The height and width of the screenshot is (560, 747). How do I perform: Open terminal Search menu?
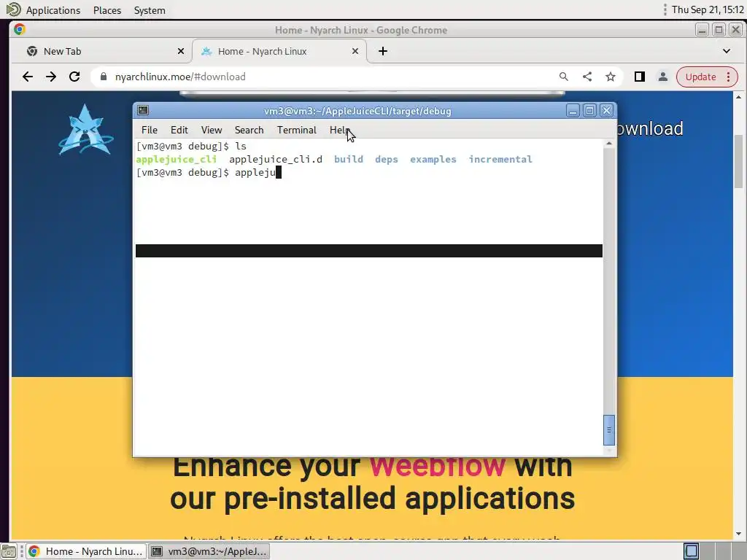[x=249, y=130]
